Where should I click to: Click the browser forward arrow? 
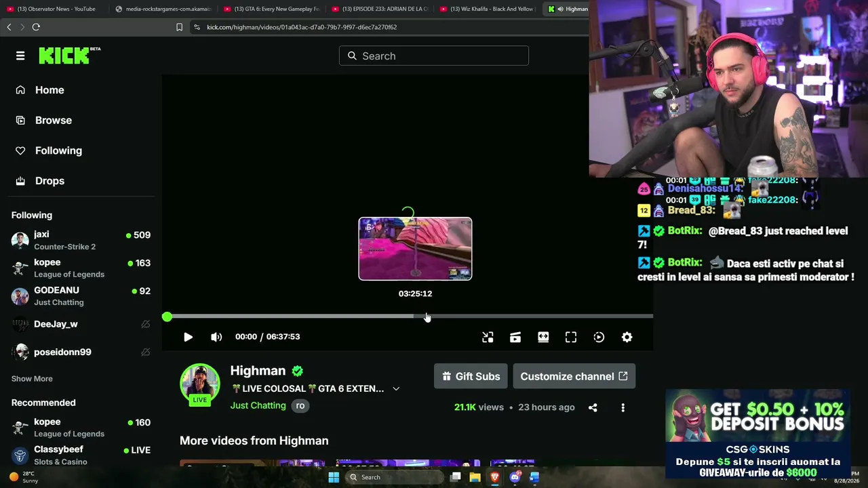click(x=22, y=27)
